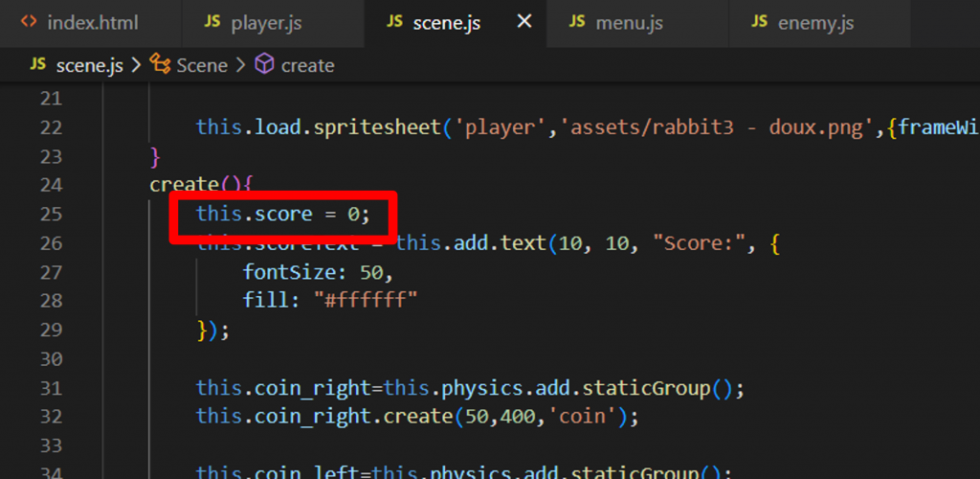
Task: Click line number 26 in the gutter
Action: [51, 243]
